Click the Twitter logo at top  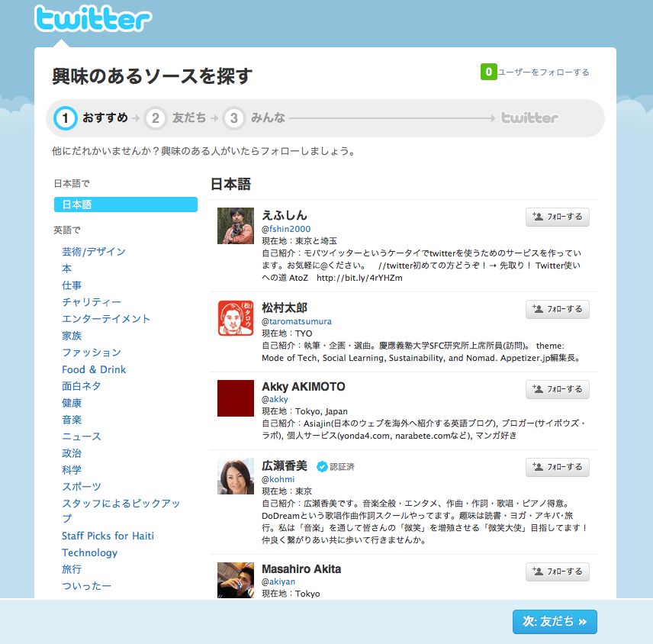(93, 18)
